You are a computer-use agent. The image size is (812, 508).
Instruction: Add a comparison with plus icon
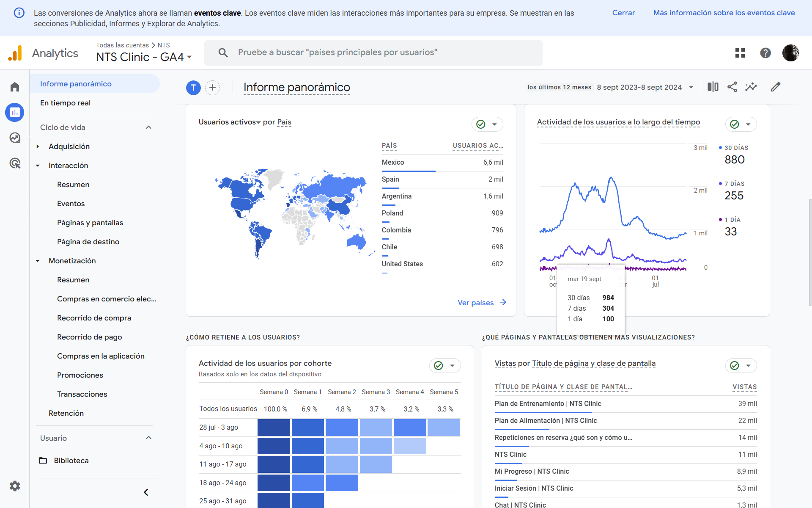pyautogui.click(x=213, y=88)
